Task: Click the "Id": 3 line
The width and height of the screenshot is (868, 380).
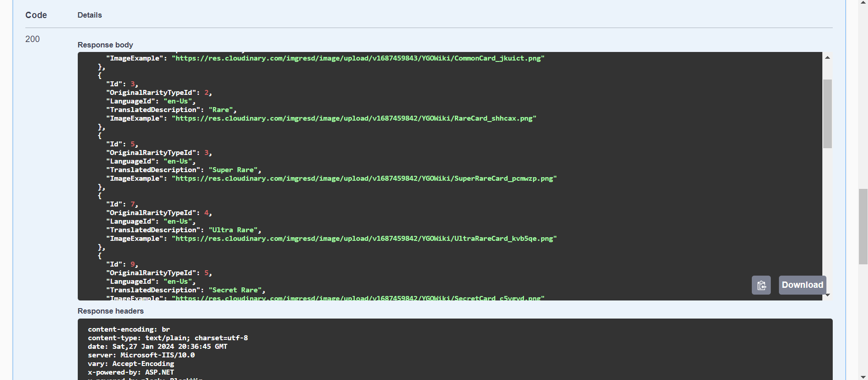Action: point(122,84)
